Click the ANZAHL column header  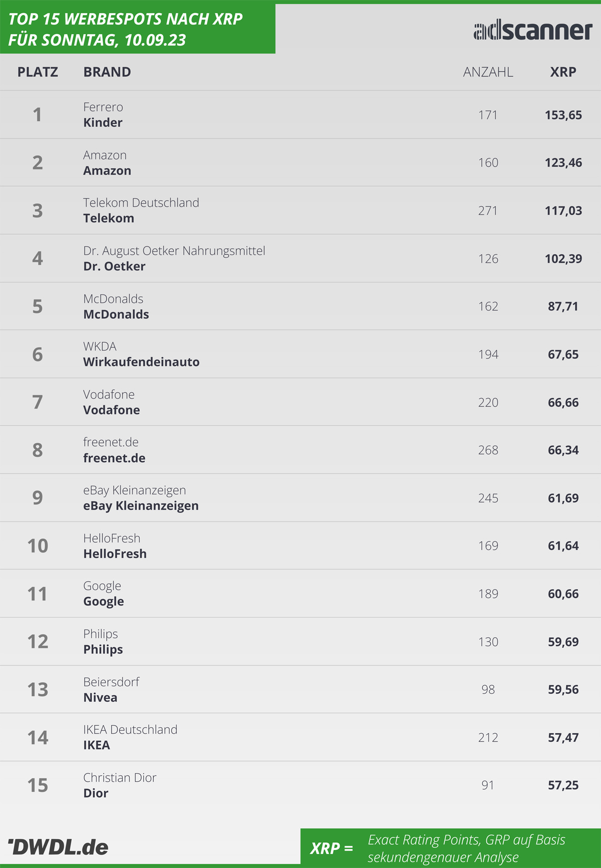488,72
